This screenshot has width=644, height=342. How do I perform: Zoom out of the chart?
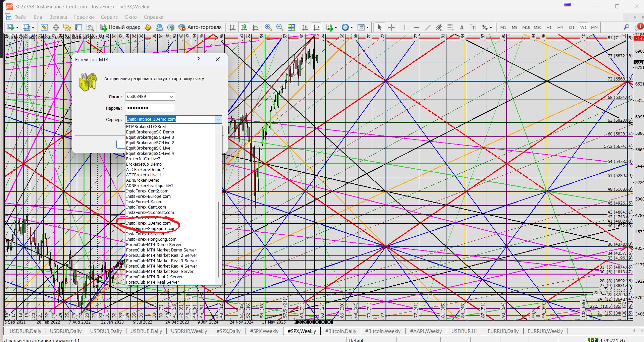click(x=279, y=27)
